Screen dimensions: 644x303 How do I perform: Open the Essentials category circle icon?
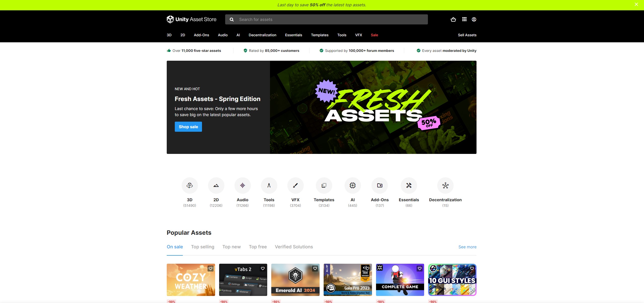click(x=409, y=185)
